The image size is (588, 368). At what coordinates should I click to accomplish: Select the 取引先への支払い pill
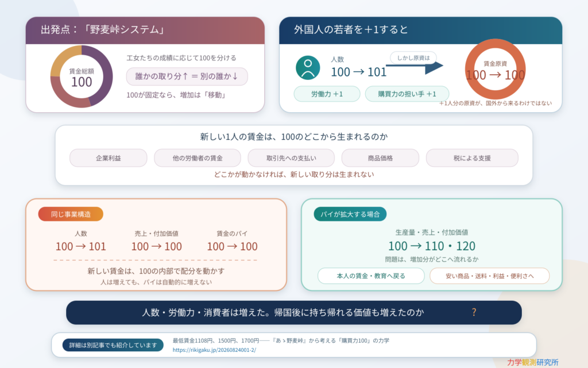(291, 158)
